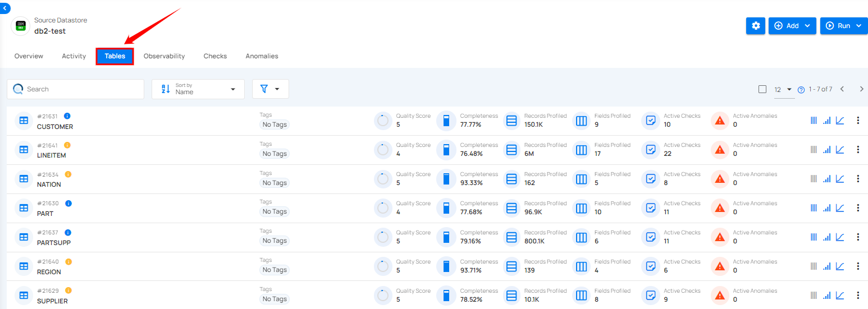
Task: Tick the select-all checkbox above the table list
Action: point(762,89)
